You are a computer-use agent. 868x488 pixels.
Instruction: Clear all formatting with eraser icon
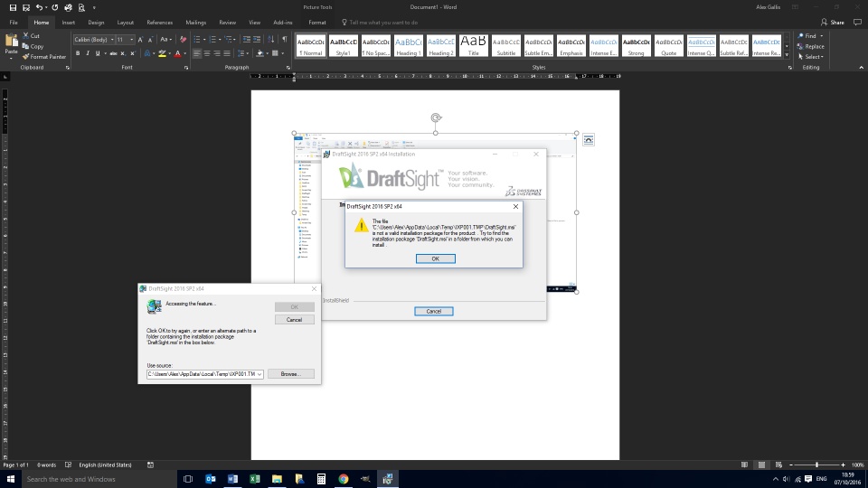[184, 39]
